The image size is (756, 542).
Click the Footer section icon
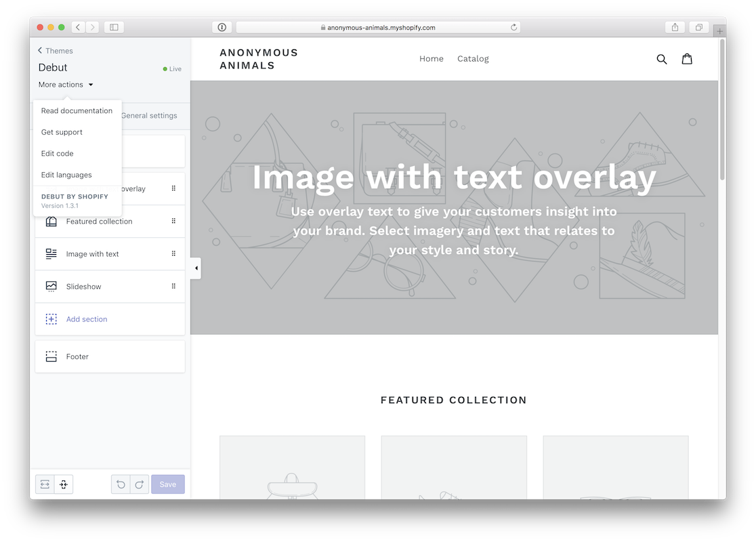pos(51,356)
